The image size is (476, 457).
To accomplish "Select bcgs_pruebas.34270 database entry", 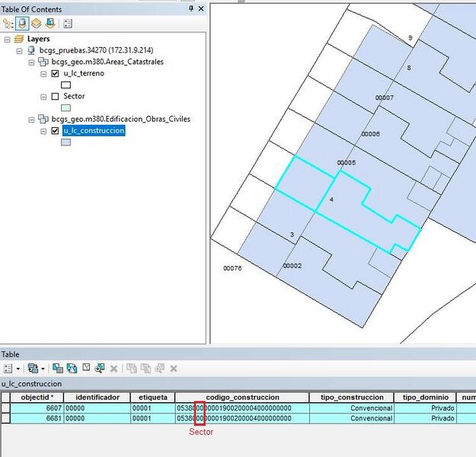I will tap(96, 50).
